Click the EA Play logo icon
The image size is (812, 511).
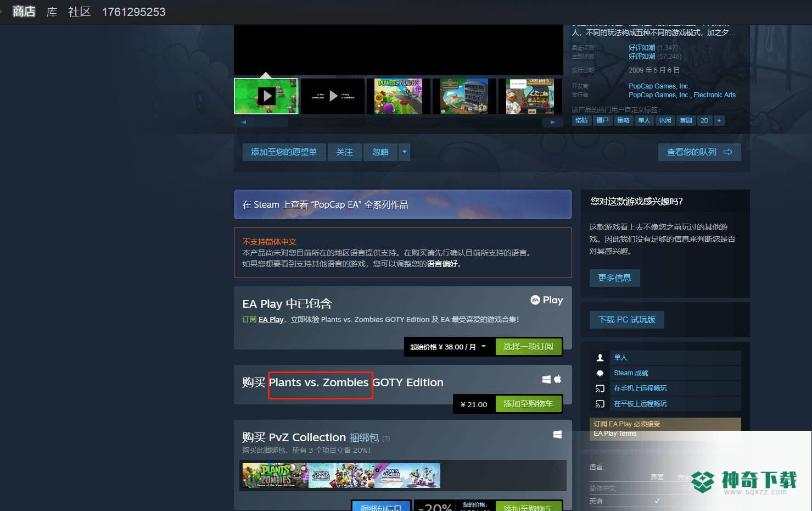tap(547, 300)
